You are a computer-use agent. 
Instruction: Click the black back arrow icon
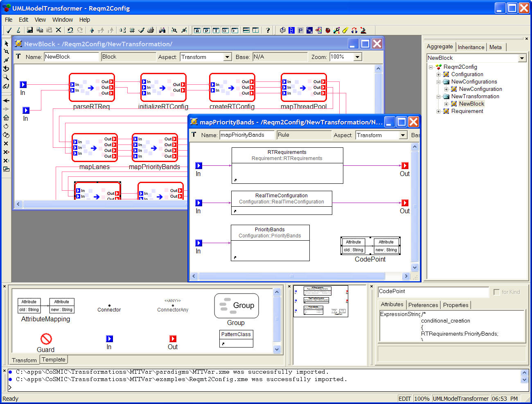(x=6, y=100)
